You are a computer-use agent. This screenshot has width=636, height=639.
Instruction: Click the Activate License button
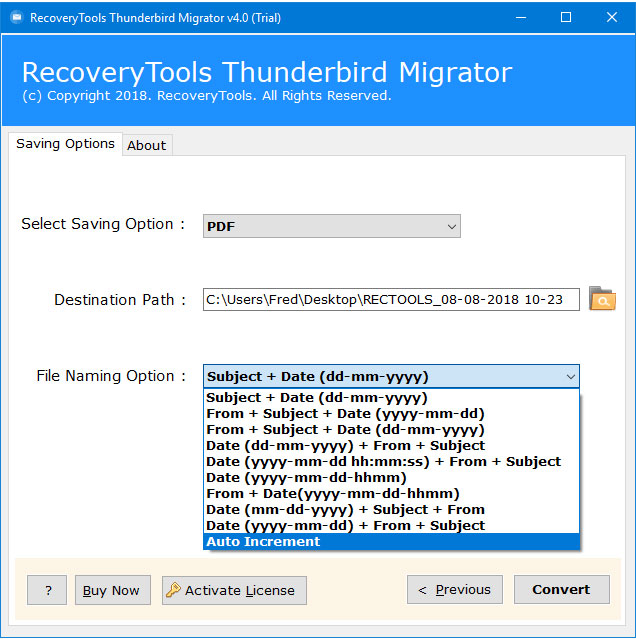(234, 590)
